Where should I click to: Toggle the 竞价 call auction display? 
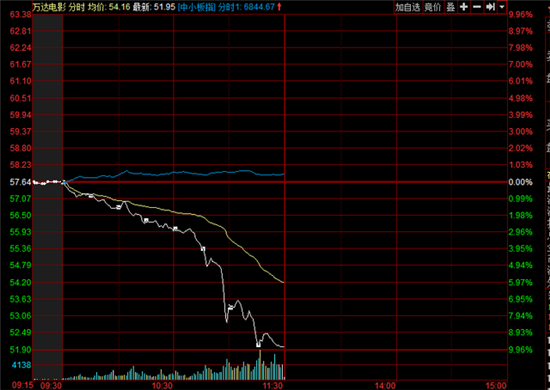[x=432, y=7]
